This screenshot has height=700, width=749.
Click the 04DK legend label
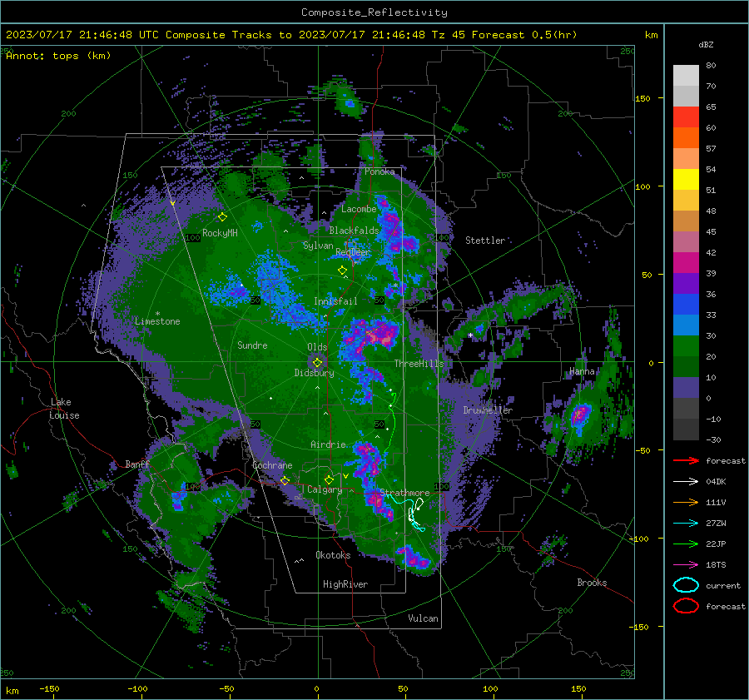(716, 482)
